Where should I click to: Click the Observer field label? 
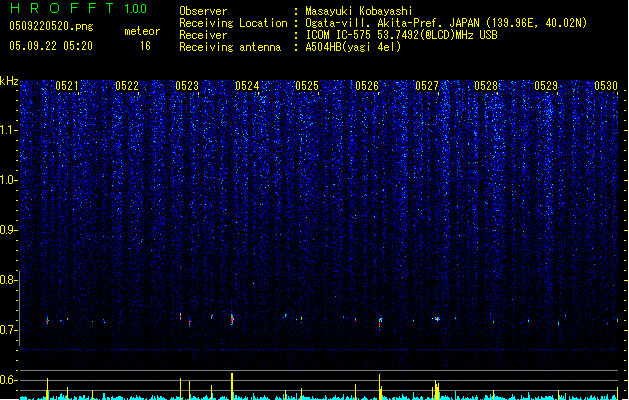point(203,11)
